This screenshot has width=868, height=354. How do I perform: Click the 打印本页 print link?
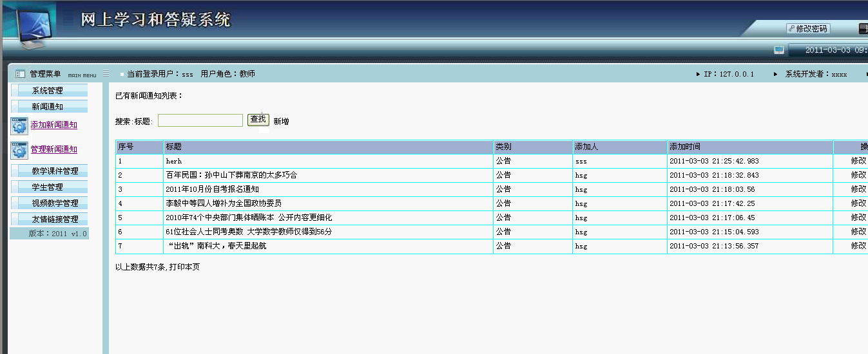coord(184,266)
